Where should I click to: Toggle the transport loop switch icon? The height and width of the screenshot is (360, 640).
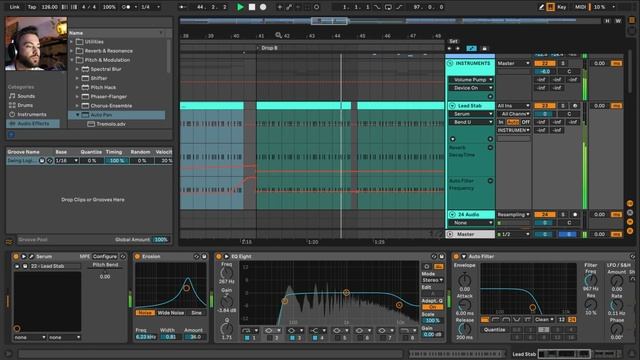click(388, 7)
